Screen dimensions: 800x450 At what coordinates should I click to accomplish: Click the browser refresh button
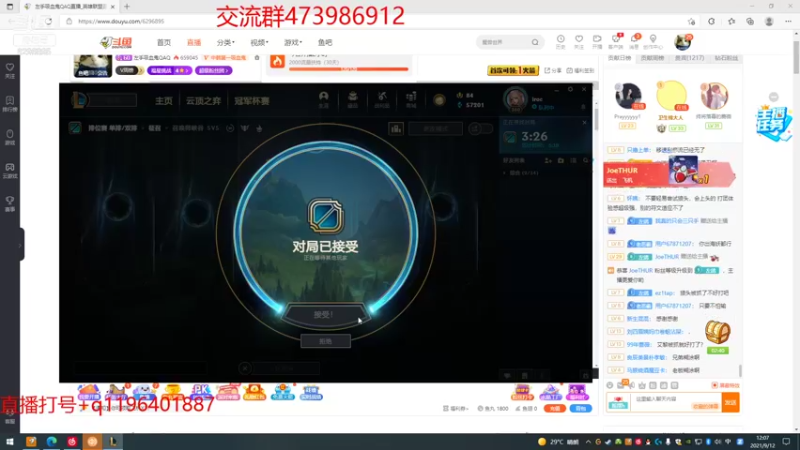tap(48, 21)
